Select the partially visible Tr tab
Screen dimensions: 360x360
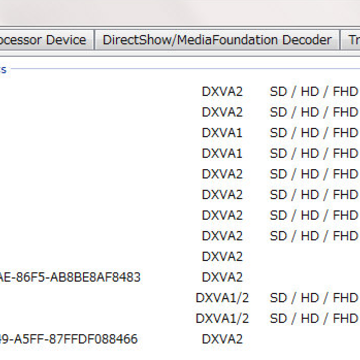click(351, 40)
